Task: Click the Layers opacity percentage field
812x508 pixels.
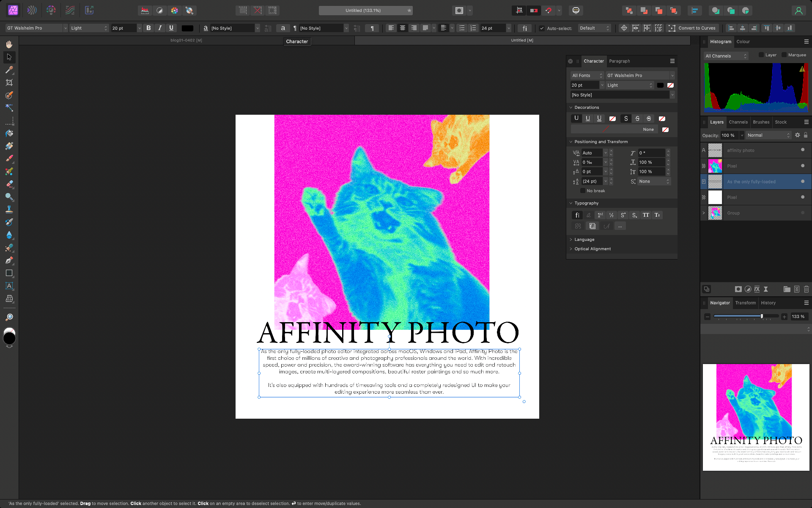Action: click(729, 135)
